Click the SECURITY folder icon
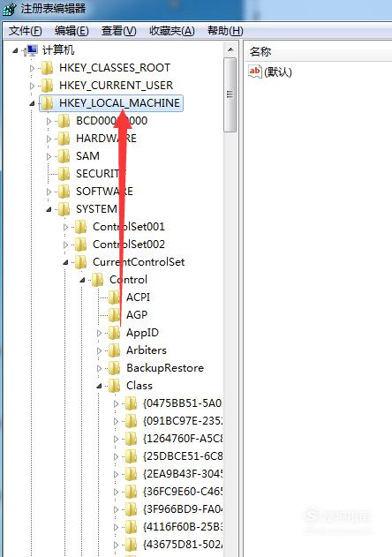 pos(64,174)
